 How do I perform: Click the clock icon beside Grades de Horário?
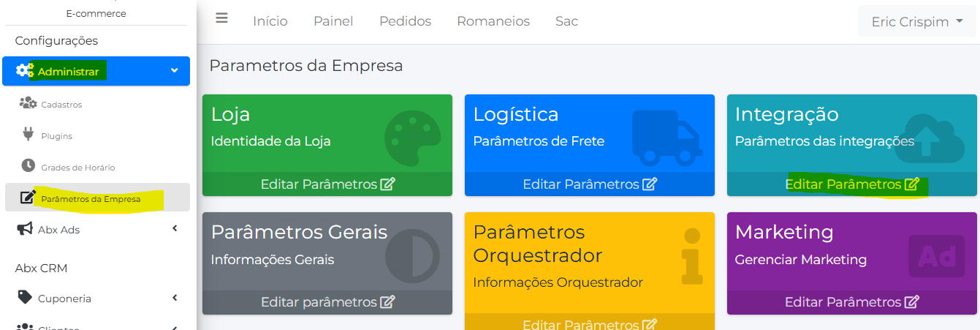[x=29, y=166]
